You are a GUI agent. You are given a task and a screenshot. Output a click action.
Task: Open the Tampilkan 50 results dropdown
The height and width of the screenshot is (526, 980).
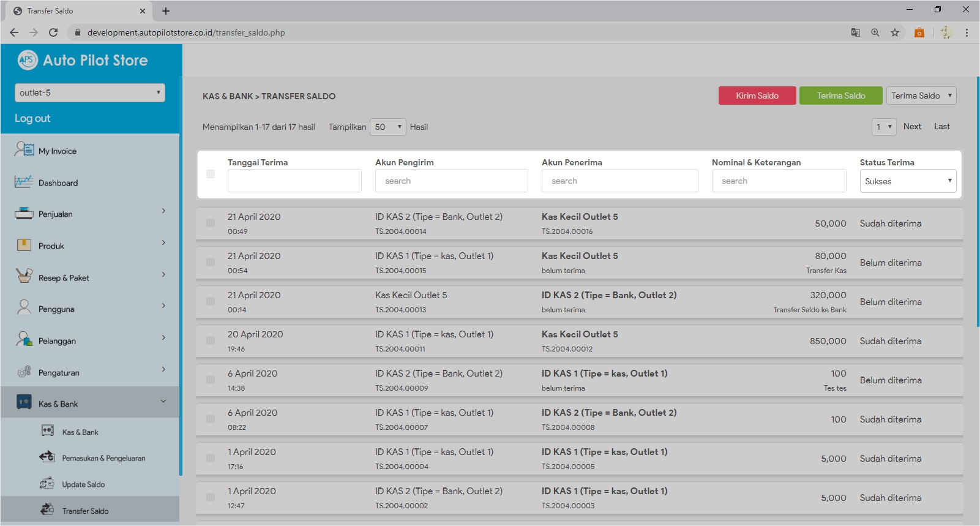point(387,127)
